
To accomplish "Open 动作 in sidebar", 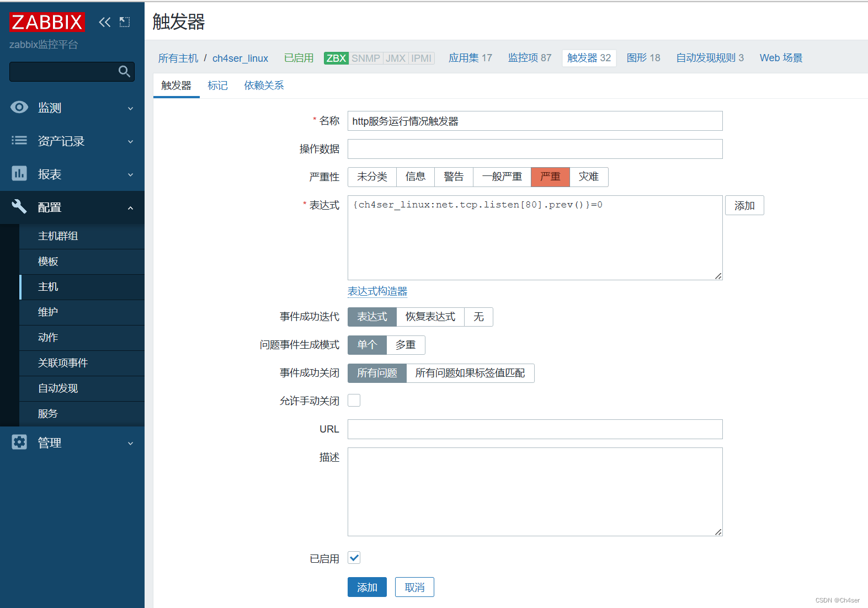I will [82, 338].
